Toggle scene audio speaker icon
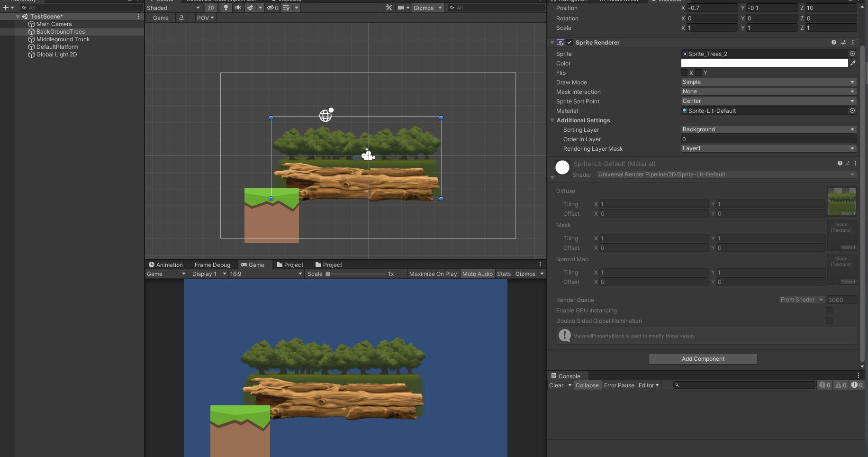 pyautogui.click(x=238, y=8)
